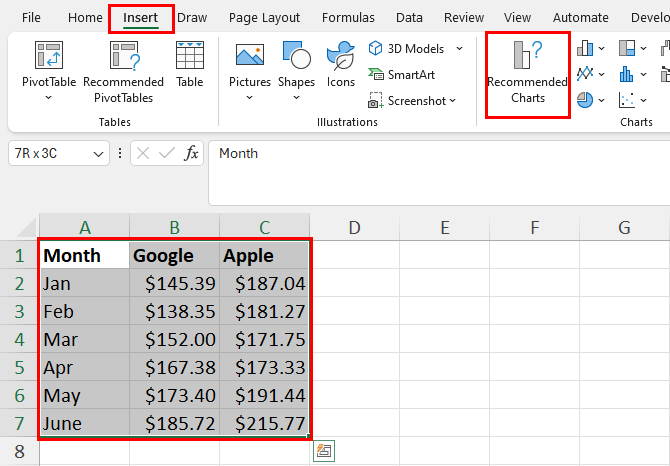Click the column or bar chart icon
The height and width of the screenshot is (466, 670).
[x=585, y=49]
